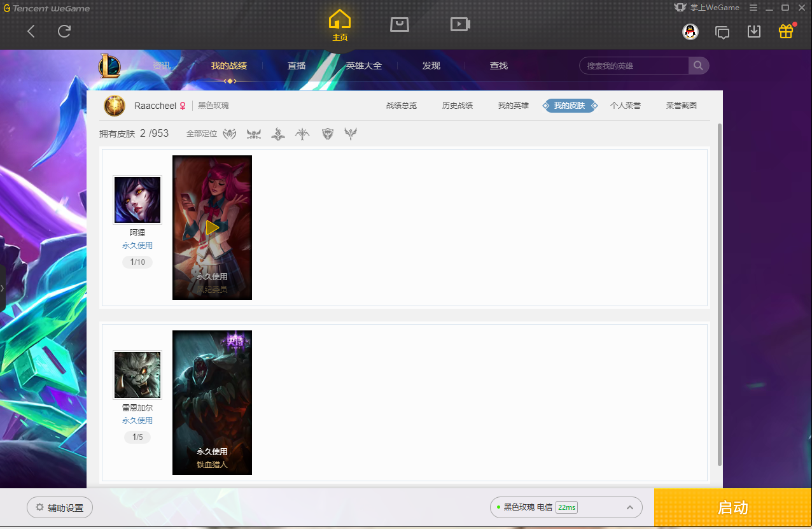The image size is (812, 529).
Task: Open the gift box icon
Action: click(x=786, y=31)
